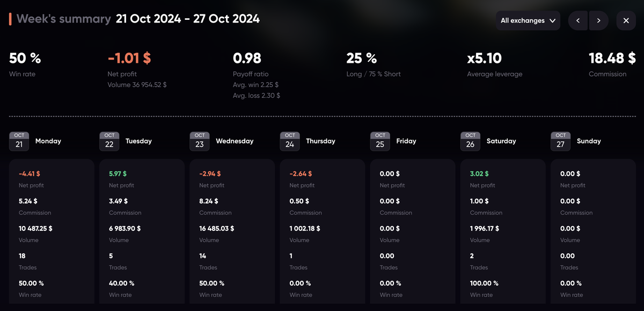Click the Oct 24 calendar badge
The image size is (644, 311).
pyautogui.click(x=290, y=141)
